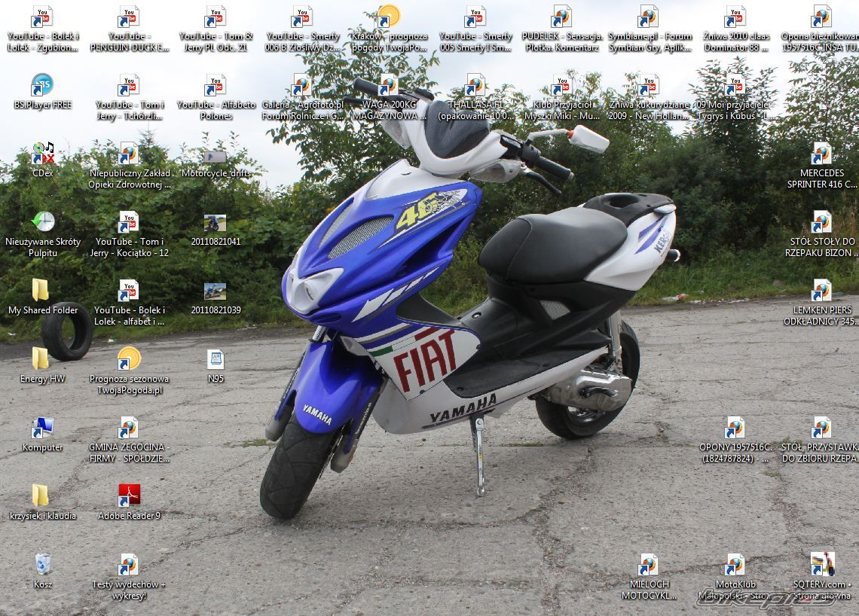This screenshot has width=859, height=616.
Task: Open the LEMKEN PIERS ODKŁADNICY shortcut
Action: pyautogui.click(x=821, y=291)
